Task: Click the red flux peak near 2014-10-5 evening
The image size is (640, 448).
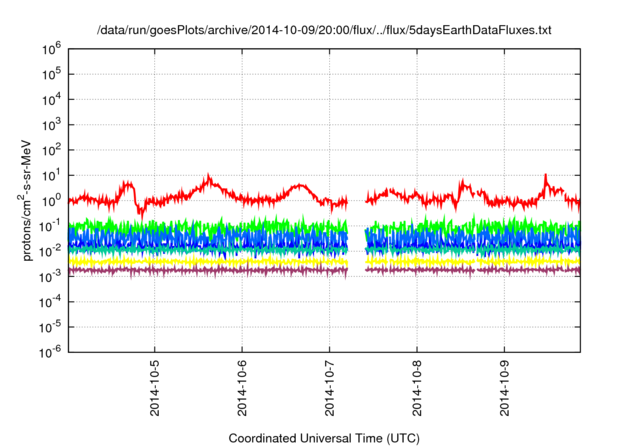Action: point(209,178)
